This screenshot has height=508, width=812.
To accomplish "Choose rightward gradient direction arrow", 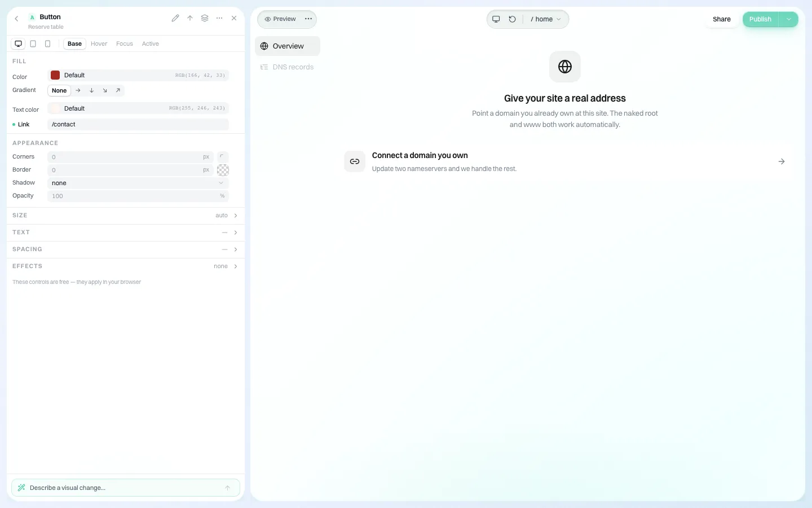I will (x=78, y=90).
